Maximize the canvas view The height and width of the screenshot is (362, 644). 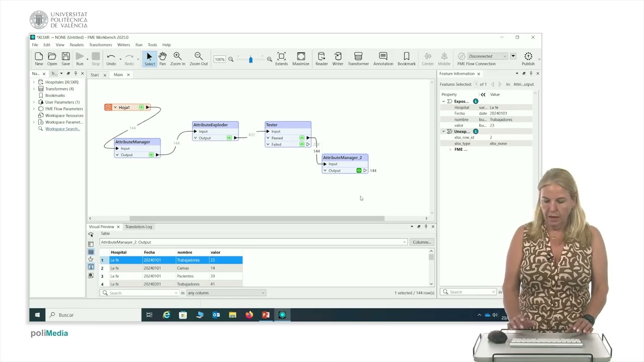pos(301,59)
